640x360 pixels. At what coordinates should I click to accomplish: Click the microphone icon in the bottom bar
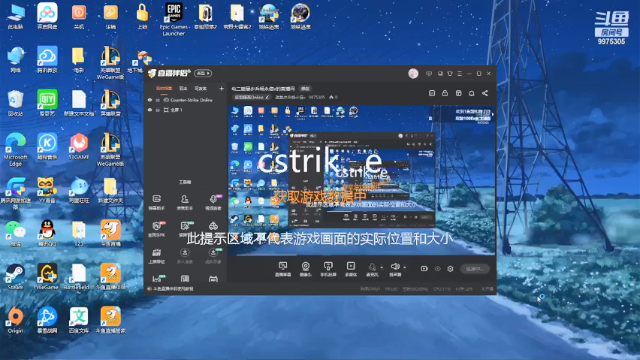372,267
